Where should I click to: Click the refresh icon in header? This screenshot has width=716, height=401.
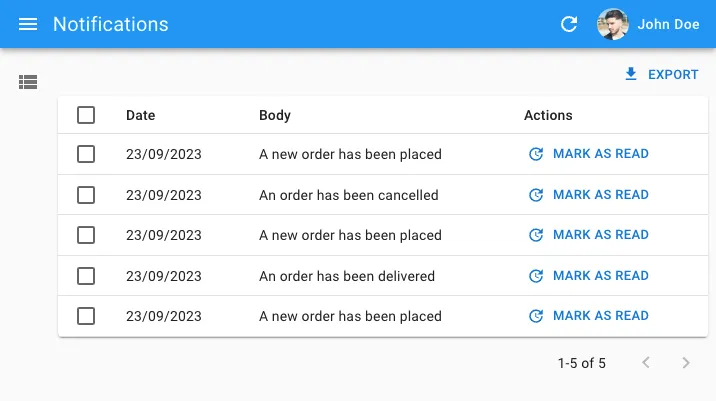[x=569, y=24]
